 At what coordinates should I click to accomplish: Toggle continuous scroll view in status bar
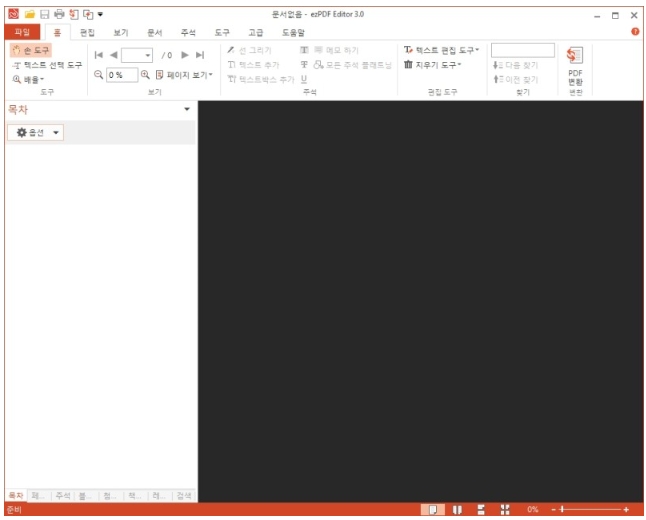coord(481,510)
